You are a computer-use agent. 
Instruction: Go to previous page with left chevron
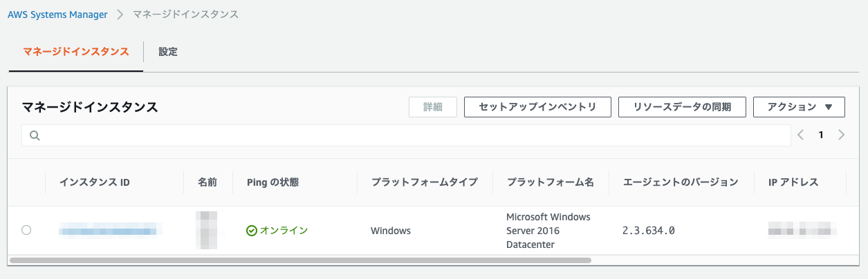pos(801,135)
